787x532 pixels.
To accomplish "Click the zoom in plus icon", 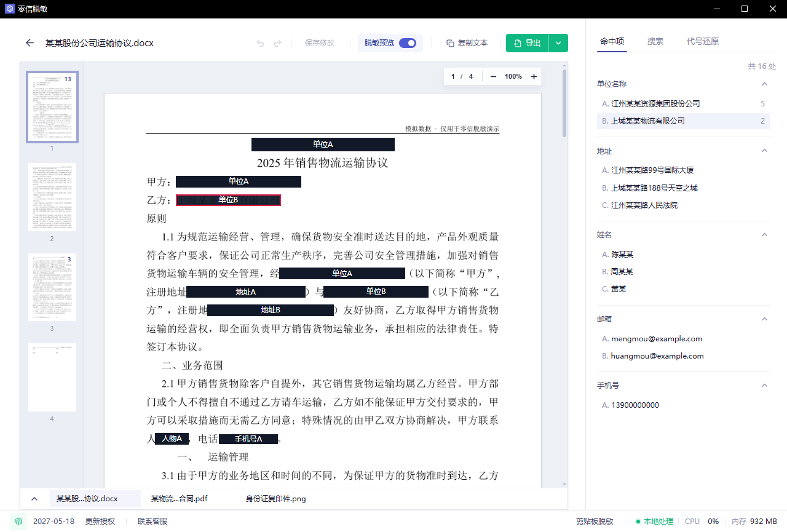I will (x=534, y=76).
